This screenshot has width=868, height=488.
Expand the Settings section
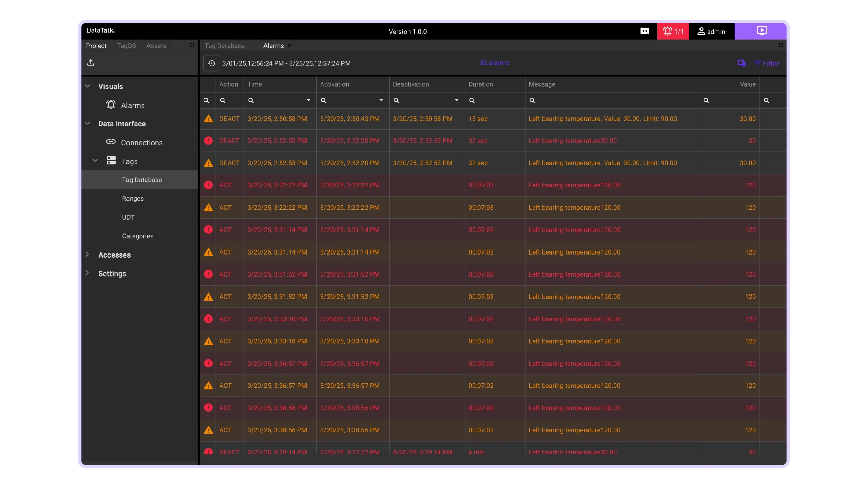click(x=87, y=273)
